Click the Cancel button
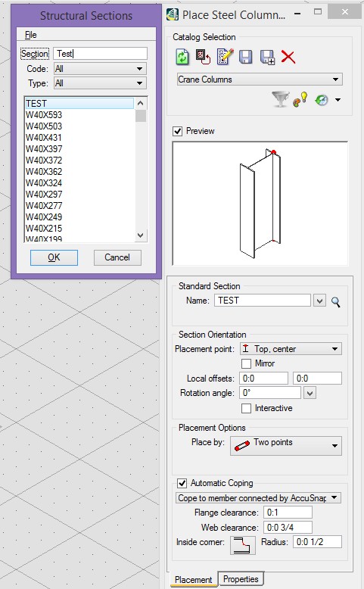Image resolution: width=364 pixels, height=589 pixels. (117, 257)
